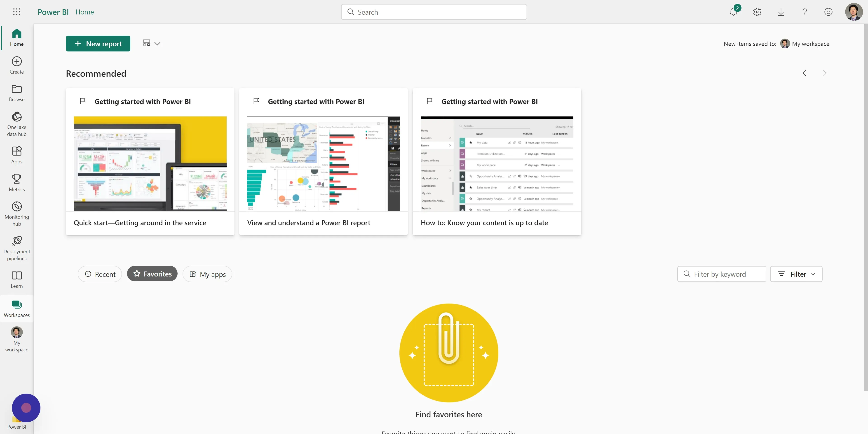This screenshot has height=434, width=868.
Task: Click flag icon on How to card
Action: tap(430, 101)
